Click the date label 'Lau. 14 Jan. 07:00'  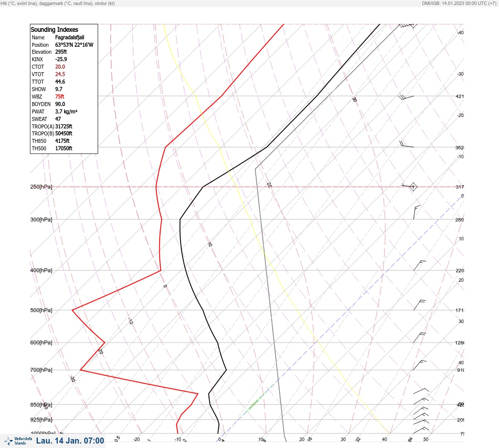pyautogui.click(x=70, y=441)
